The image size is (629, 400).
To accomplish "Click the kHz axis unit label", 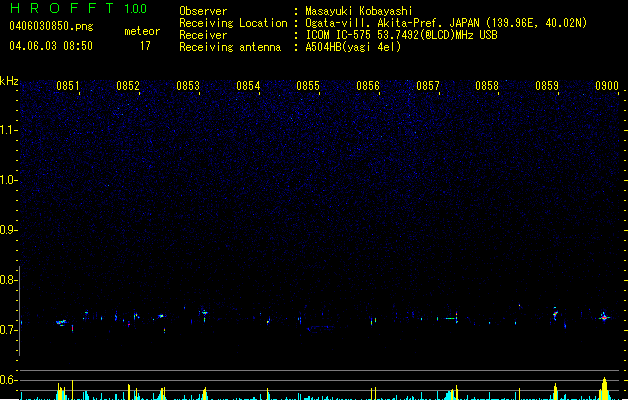I will click(9, 81).
